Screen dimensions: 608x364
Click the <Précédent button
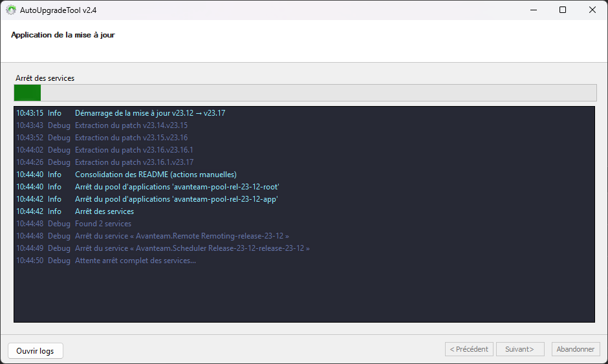pyautogui.click(x=469, y=349)
